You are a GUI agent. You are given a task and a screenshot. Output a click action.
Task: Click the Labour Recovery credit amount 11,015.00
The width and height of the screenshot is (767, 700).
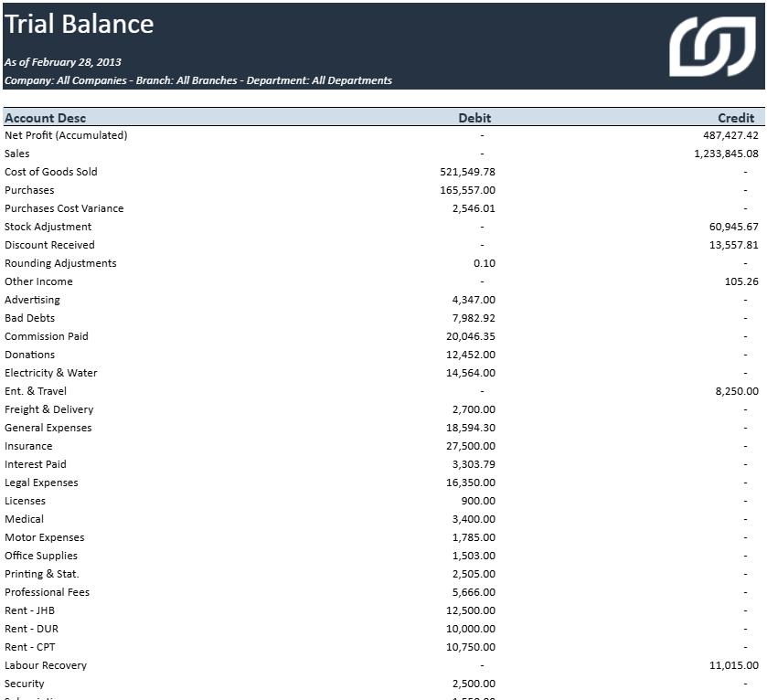733,665
